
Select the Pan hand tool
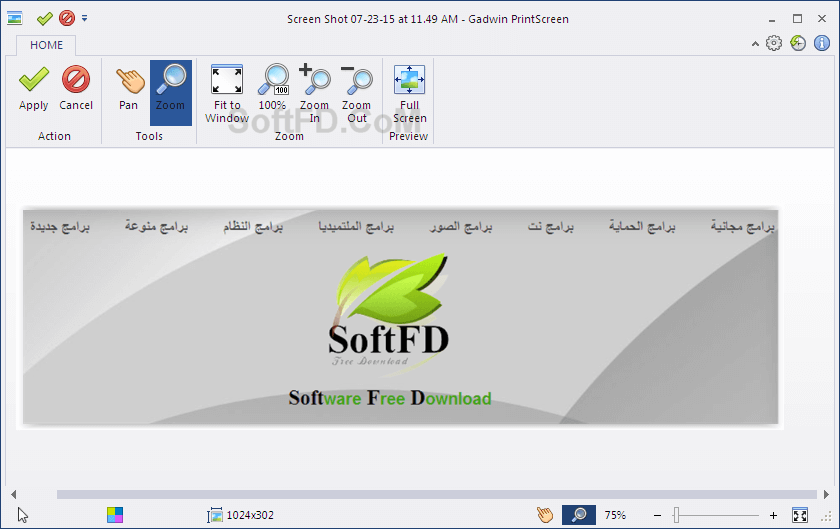tap(129, 89)
